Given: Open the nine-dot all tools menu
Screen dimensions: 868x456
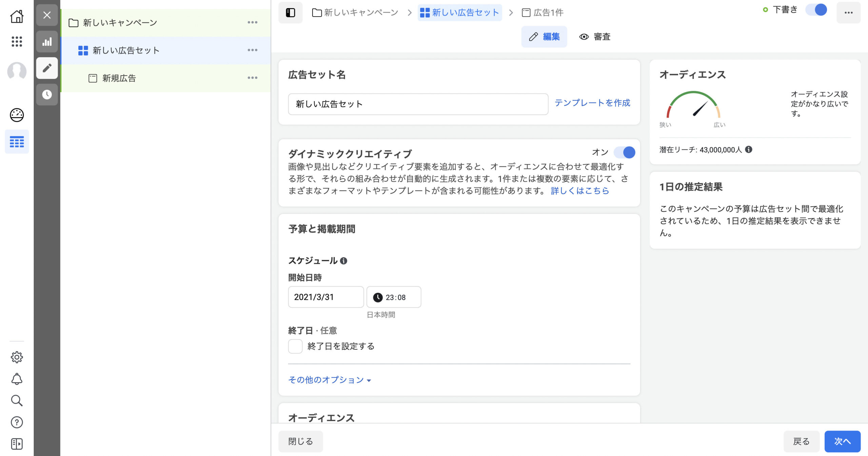Looking at the screenshot, I should tap(17, 41).
